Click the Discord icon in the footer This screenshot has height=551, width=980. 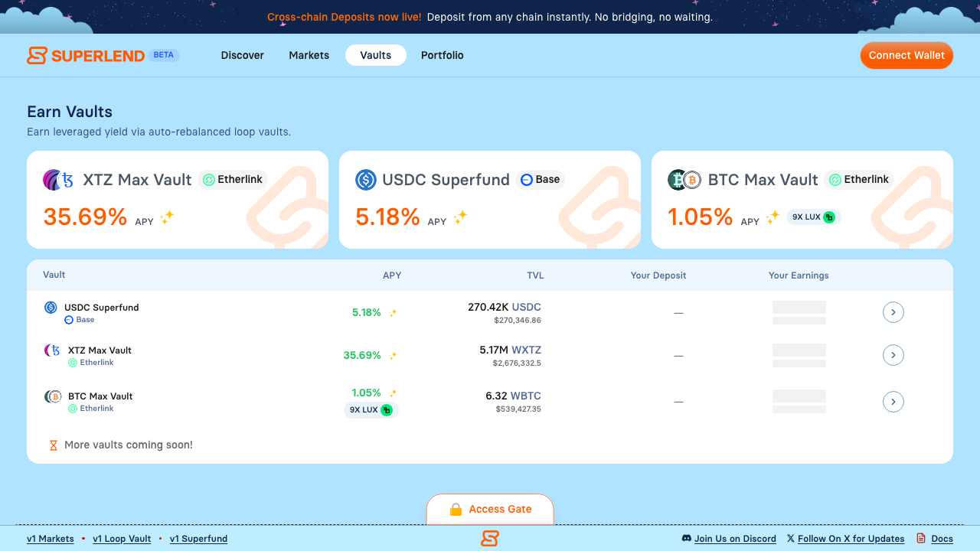point(686,539)
